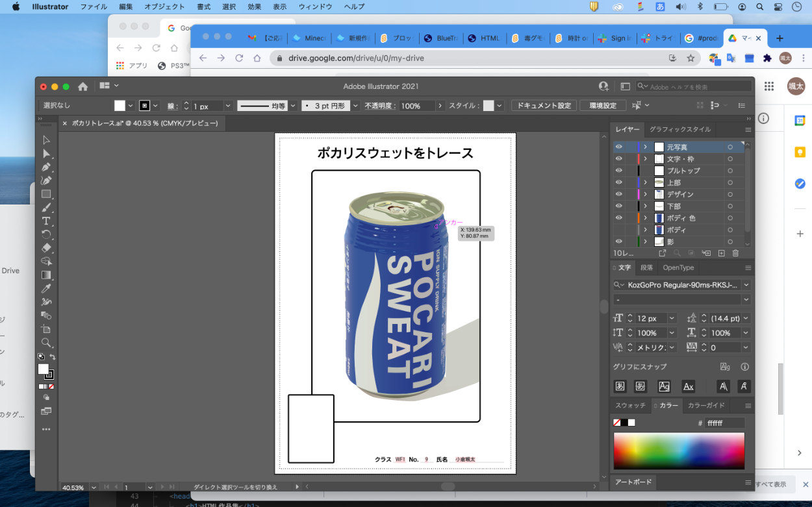Create a new layer with the plus icon

coord(721,253)
